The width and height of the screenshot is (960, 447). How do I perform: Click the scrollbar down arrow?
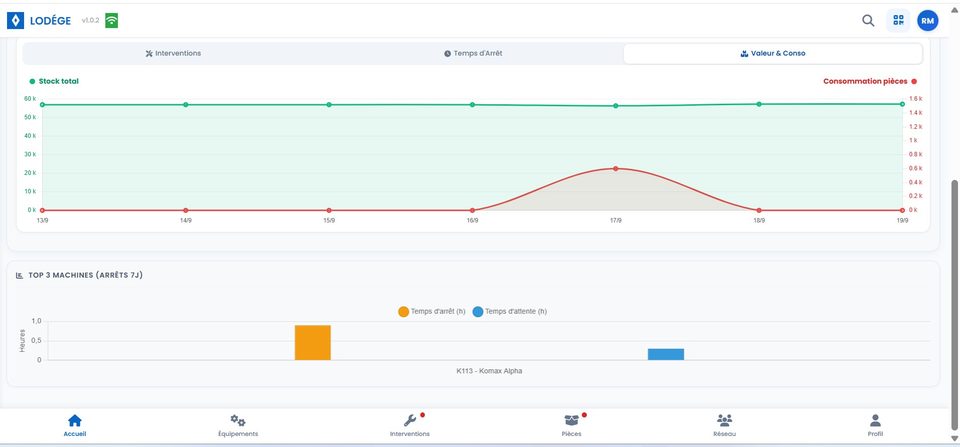coord(954,438)
